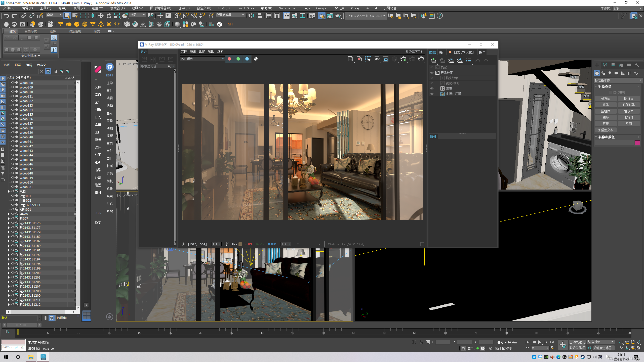Click the Select and Move tool
Image resolution: width=644 pixels, height=362 pixels.
click(x=101, y=16)
